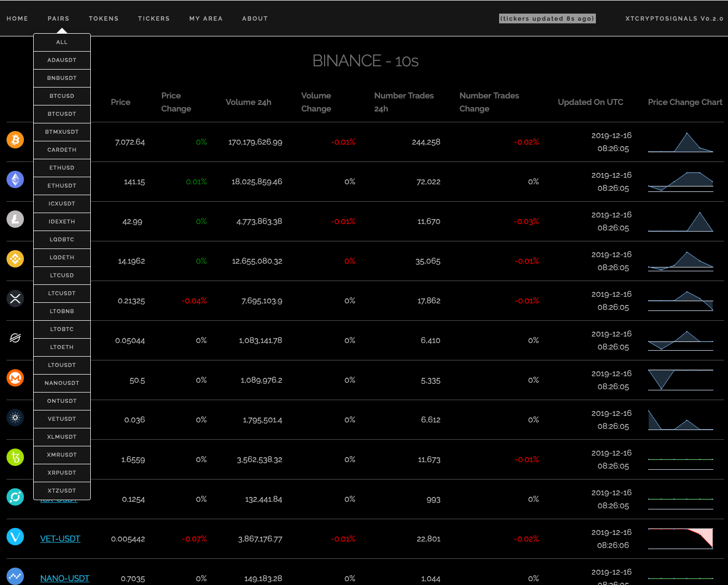The height and width of the screenshot is (585, 728).
Task: Choose ETHUSD from pairs list
Action: [62, 168]
